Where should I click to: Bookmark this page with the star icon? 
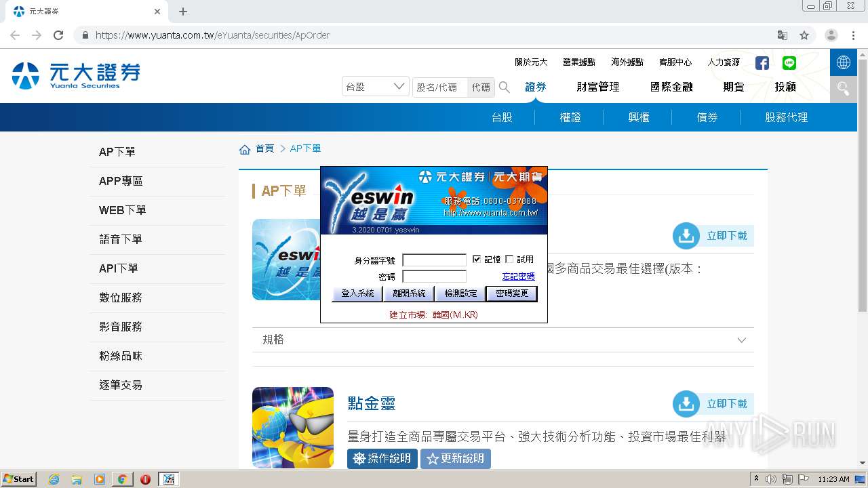[804, 35]
